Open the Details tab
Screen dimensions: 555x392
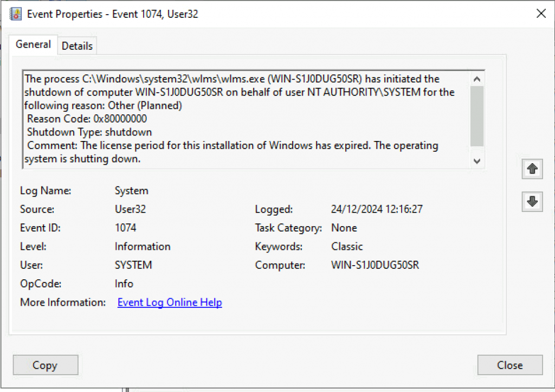pyautogui.click(x=77, y=46)
